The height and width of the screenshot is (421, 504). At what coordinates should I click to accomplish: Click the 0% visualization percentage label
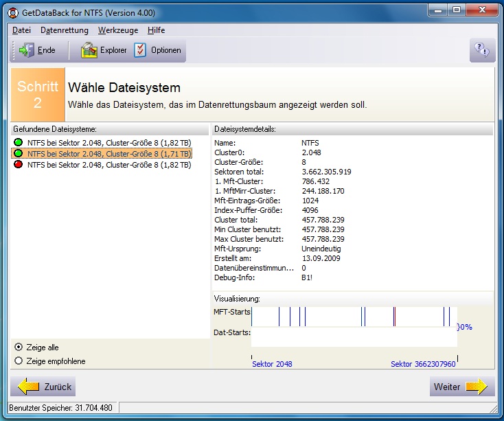[x=464, y=327]
